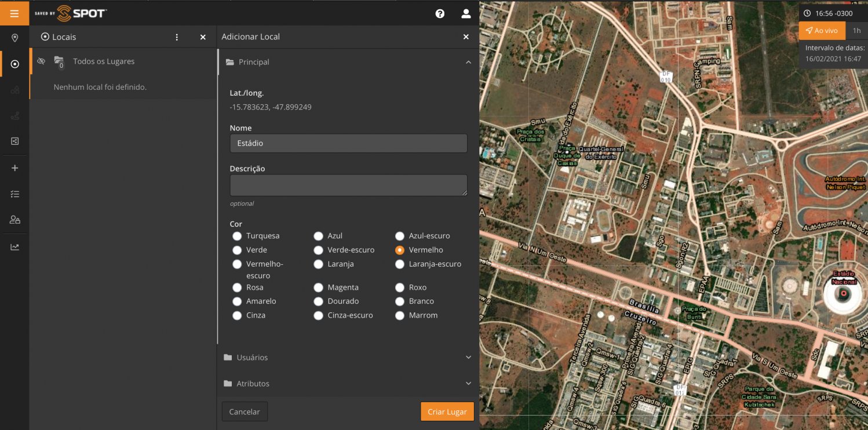Click the Cancelar button
The image size is (868, 430).
[245, 411]
